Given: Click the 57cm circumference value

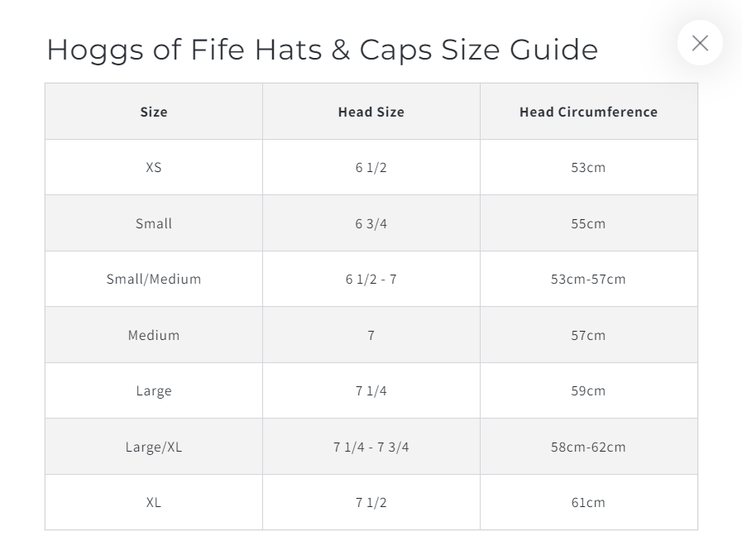Looking at the screenshot, I should tap(588, 335).
